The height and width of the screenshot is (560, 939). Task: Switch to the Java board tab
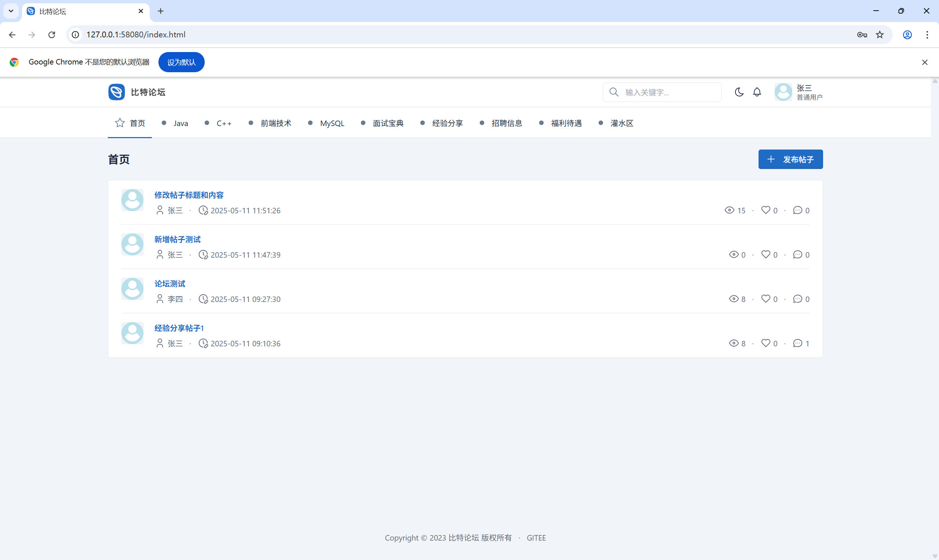tap(180, 124)
